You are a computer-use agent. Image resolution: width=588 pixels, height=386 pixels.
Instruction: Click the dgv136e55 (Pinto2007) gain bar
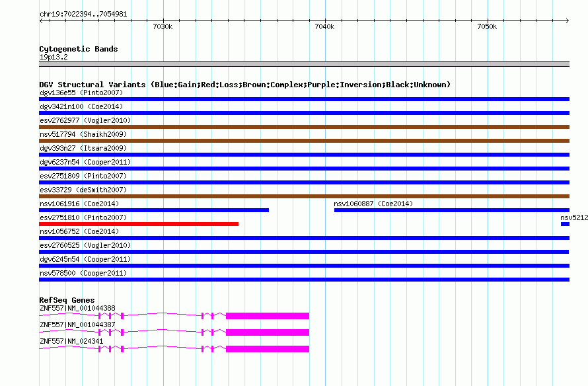tap(304, 99)
